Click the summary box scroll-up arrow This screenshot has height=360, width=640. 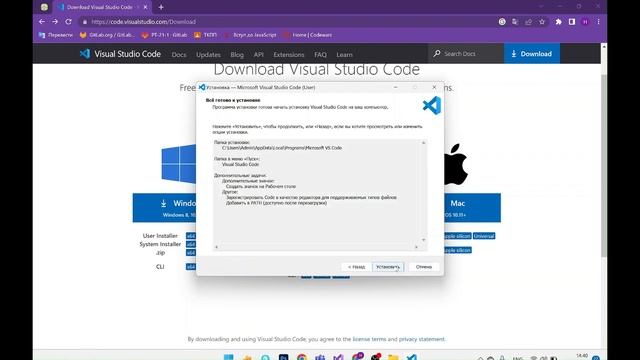(x=423, y=143)
